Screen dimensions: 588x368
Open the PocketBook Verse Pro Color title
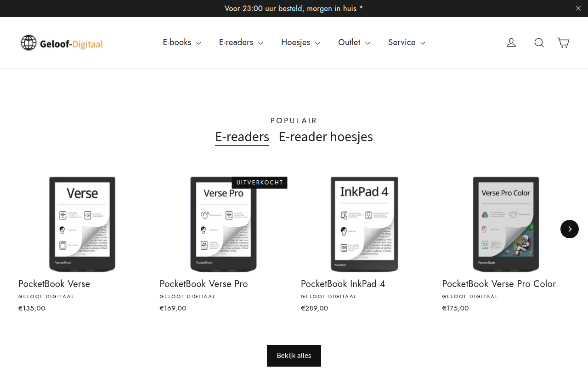point(499,284)
